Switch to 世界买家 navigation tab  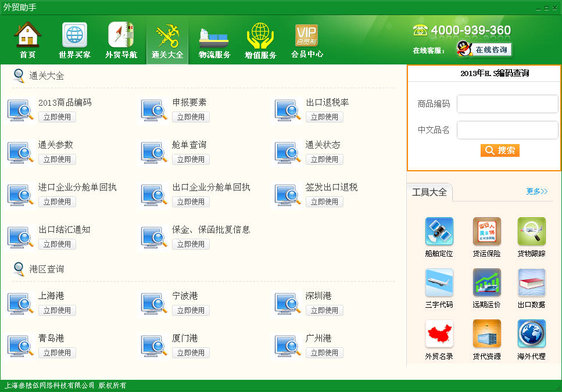tap(74, 39)
